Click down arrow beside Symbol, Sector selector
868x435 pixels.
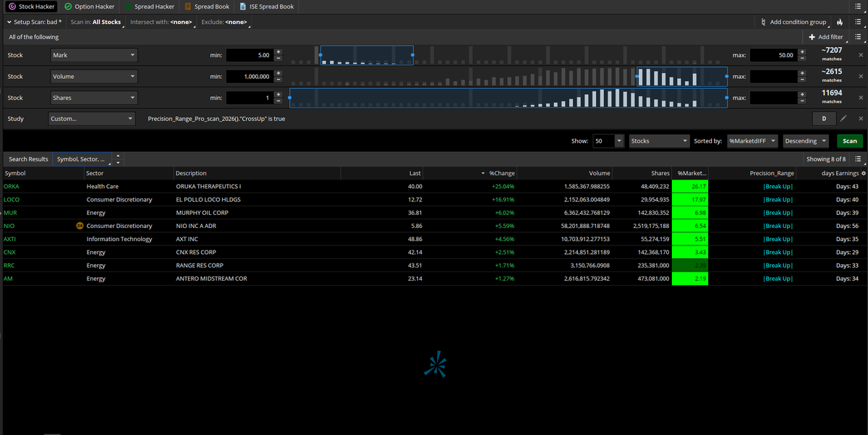[119, 162]
